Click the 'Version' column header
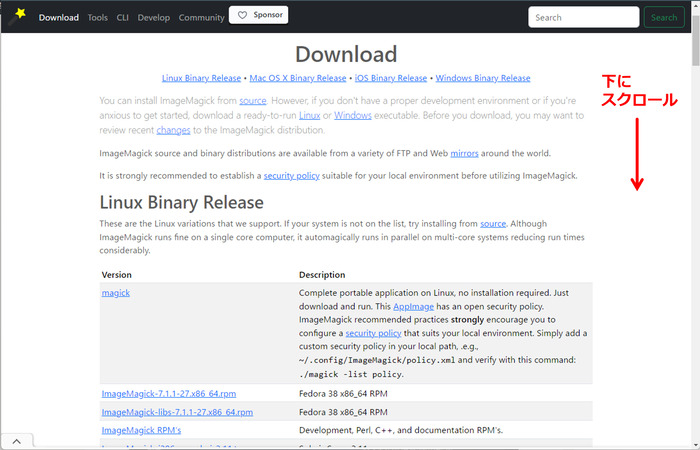This screenshot has height=450, width=700. pos(117,275)
